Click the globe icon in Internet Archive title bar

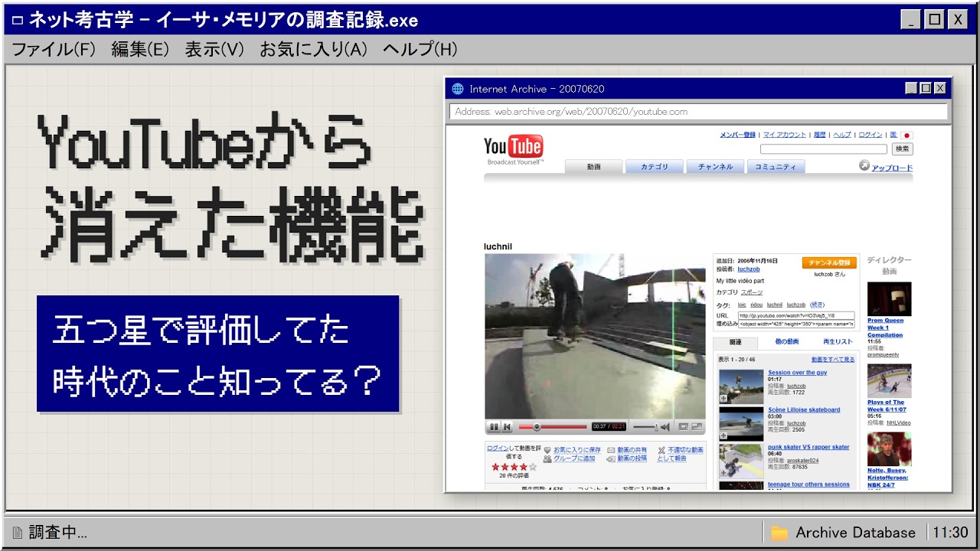(x=458, y=89)
